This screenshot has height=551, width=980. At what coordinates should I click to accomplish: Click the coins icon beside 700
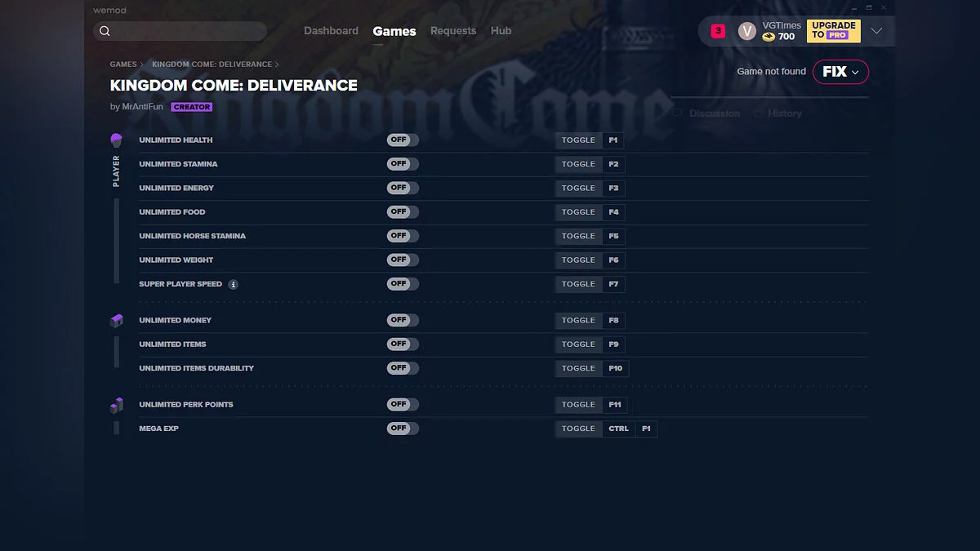(768, 37)
